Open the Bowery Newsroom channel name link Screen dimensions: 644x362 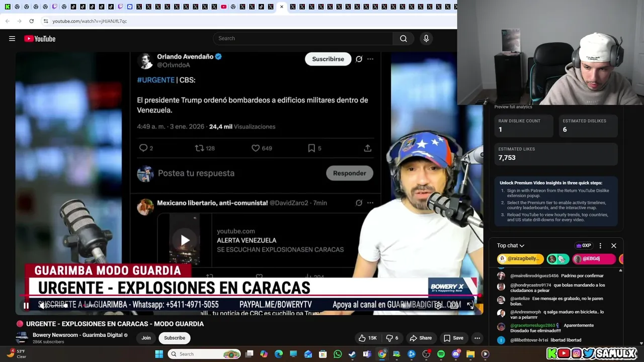tap(77, 335)
